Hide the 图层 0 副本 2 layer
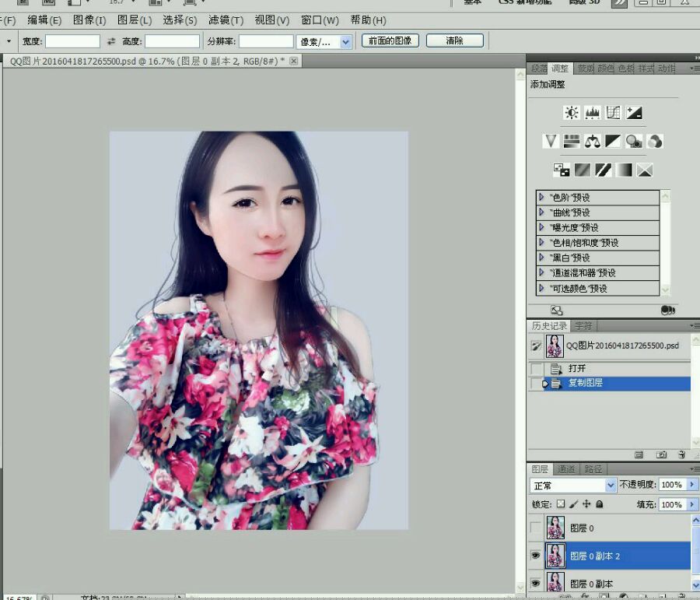700x600 pixels. pyautogui.click(x=535, y=555)
